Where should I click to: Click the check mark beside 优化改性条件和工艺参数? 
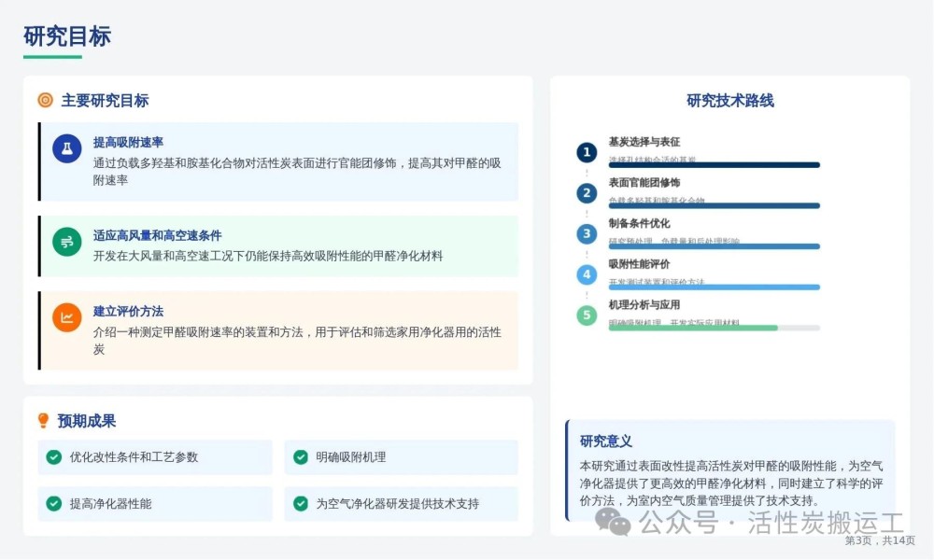coord(54,457)
